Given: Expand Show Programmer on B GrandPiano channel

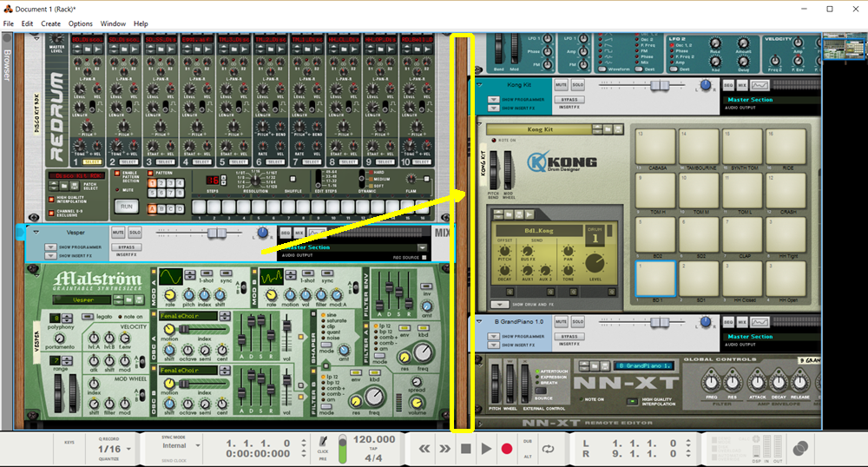Looking at the screenshot, I should [x=493, y=337].
